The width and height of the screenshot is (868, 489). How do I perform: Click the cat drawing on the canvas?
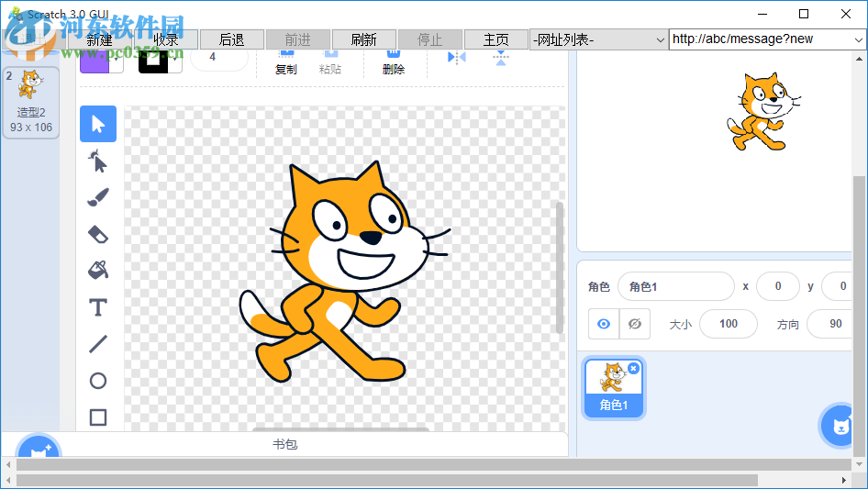(344, 272)
